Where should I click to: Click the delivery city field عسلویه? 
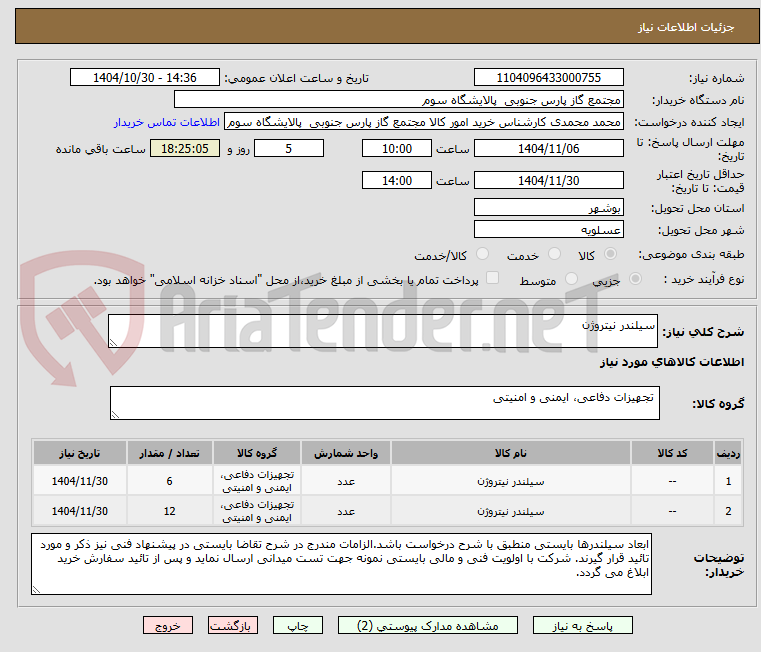pos(548,229)
